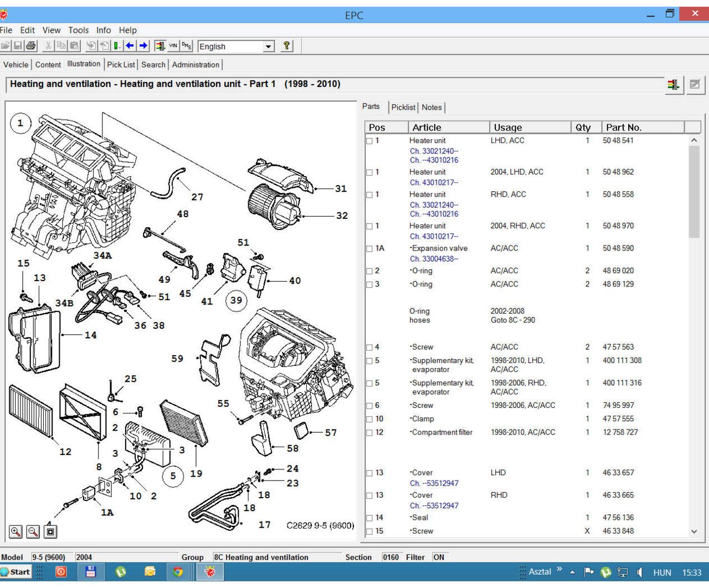709x588 pixels.
Task: Tick checkbox for Screw 47 57 563
Action: (x=369, y=348)
